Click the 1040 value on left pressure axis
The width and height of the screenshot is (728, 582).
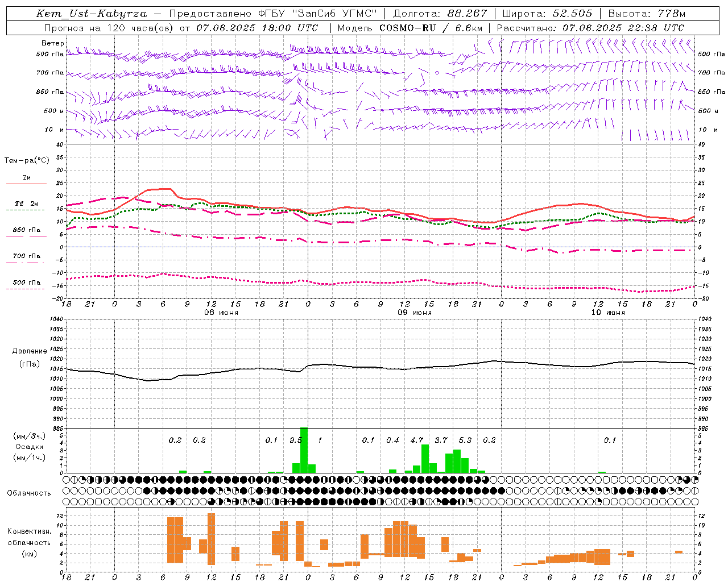click(55, 319)
